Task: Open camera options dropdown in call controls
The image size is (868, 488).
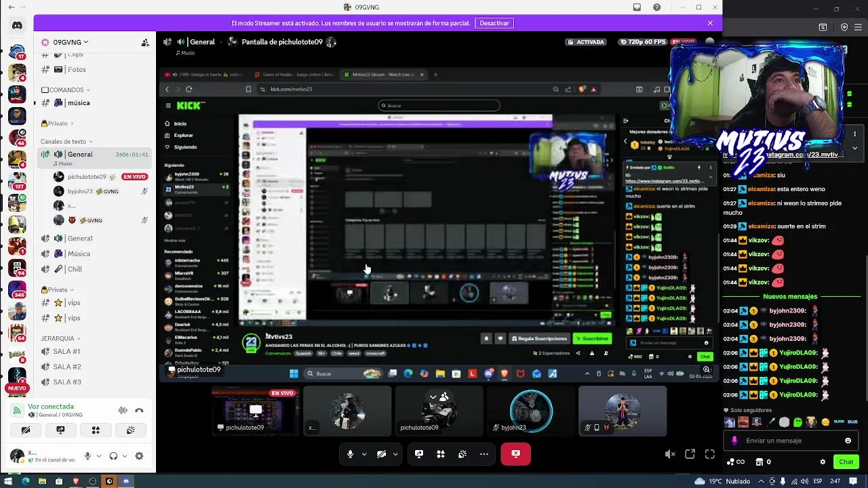Action: 395,454
